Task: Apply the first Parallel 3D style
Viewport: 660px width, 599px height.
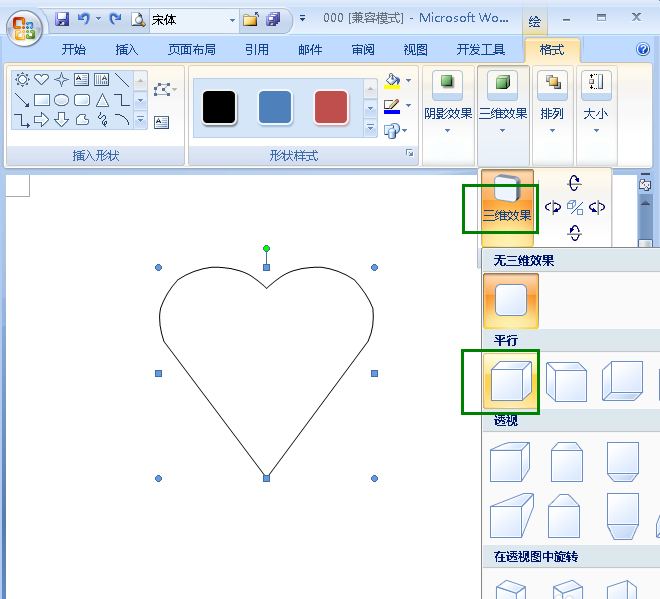Action: click(510, 381)
